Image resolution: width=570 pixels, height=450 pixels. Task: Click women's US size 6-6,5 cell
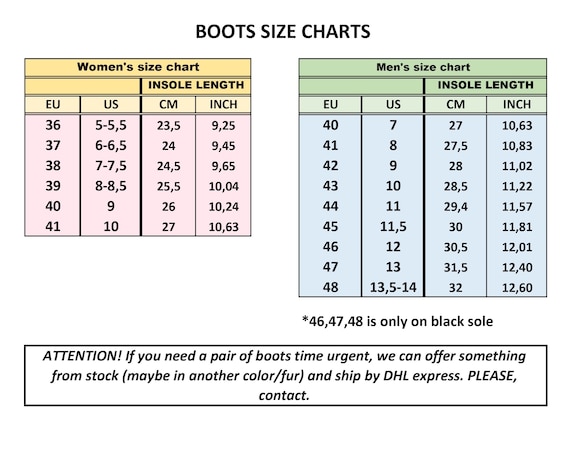(x=111, y=146)
